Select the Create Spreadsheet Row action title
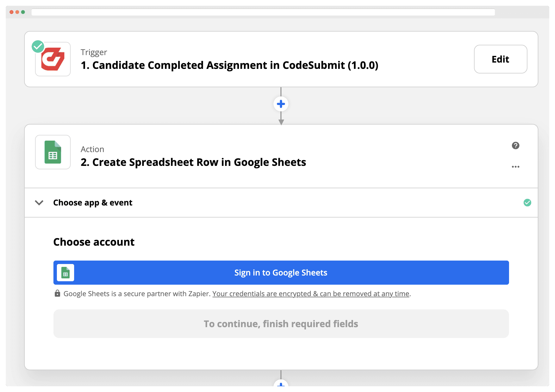 pyautogui.click(x=193, y=162)
